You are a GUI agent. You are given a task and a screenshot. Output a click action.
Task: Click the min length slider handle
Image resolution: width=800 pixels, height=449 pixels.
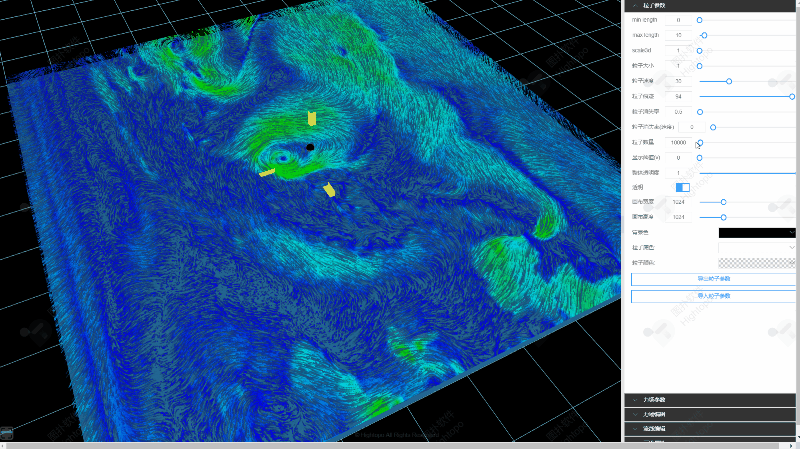(x=699, y=20)
